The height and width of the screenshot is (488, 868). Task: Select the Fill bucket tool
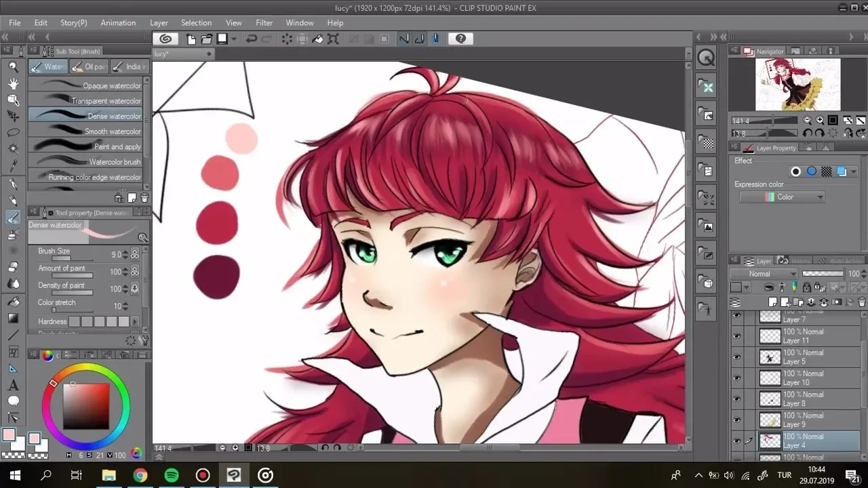tap(13, 301)
